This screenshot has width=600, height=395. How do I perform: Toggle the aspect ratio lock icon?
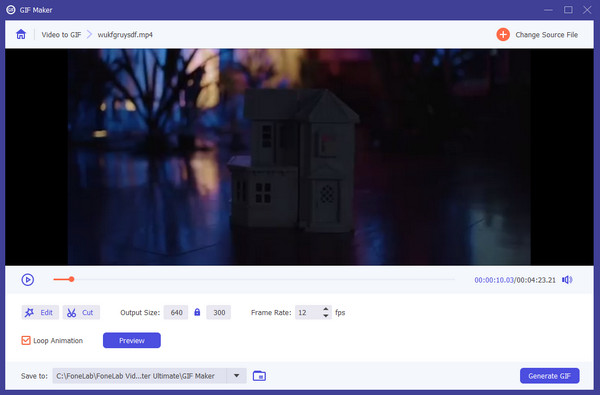(197, 312)
